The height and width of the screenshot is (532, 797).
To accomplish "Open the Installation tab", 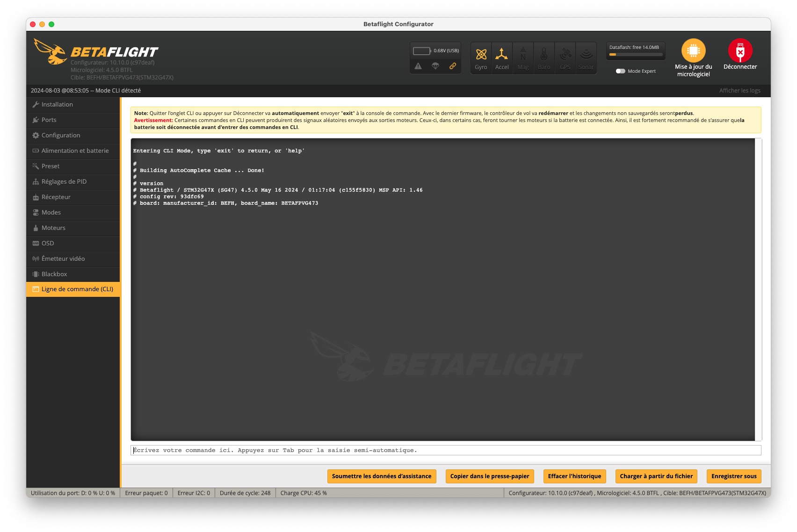I will click(x=73, y=105).
